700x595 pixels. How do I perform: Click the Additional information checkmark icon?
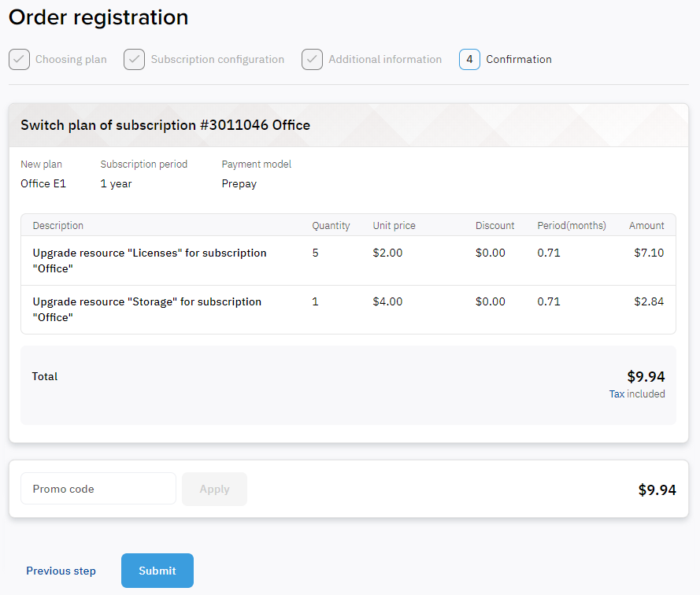coord(312,59)
